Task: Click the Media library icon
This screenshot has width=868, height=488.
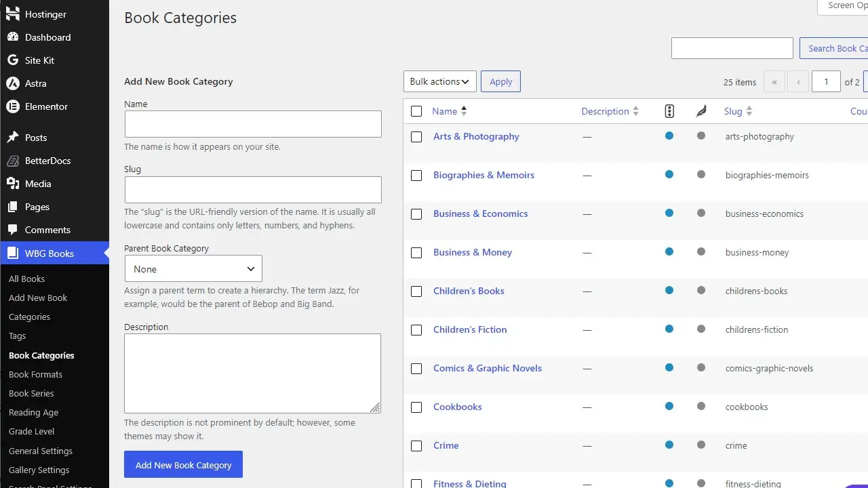Action: tap(12, 184)
